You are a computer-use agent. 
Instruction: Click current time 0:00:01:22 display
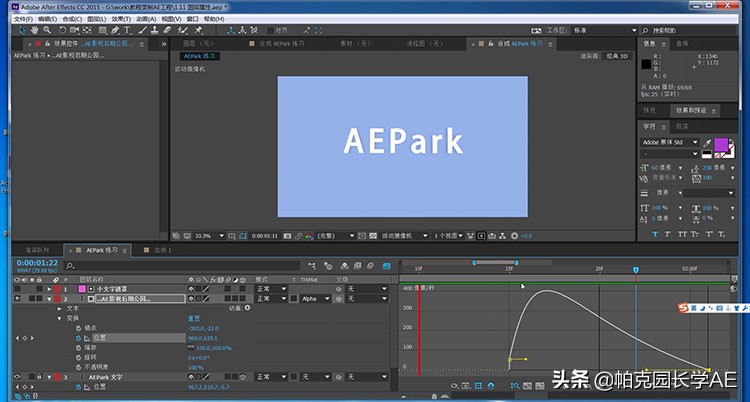(37, 263)
